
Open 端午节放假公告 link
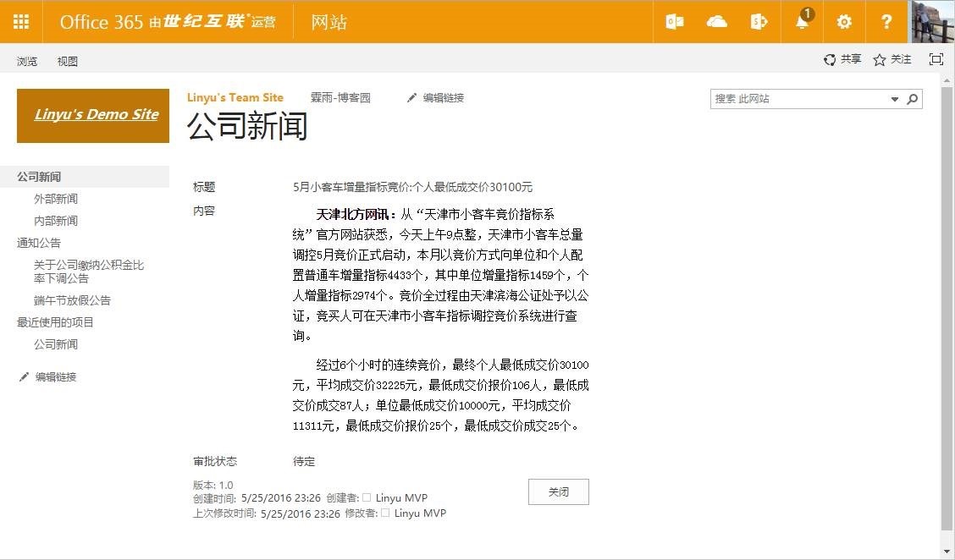(x=73, y=300)
